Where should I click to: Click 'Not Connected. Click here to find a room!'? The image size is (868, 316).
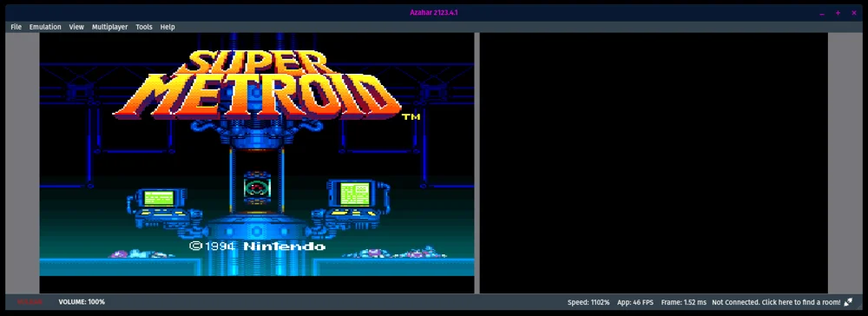[x=776, y=302]
